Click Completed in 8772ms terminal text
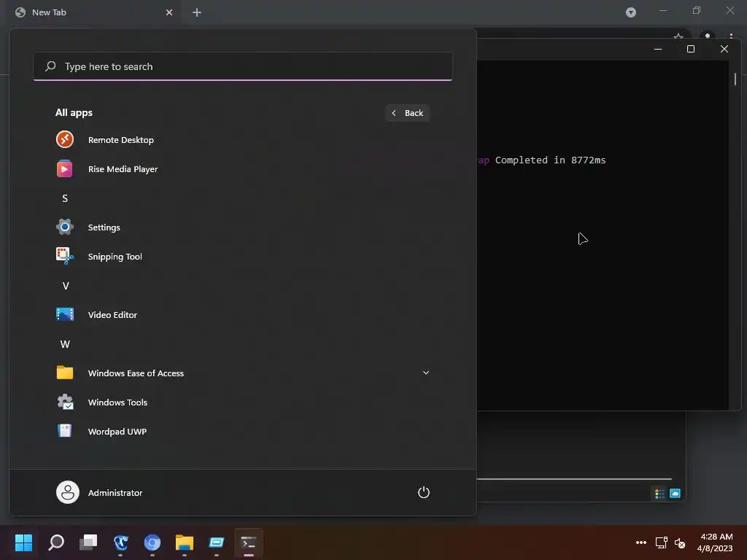 tap(550, 160)
